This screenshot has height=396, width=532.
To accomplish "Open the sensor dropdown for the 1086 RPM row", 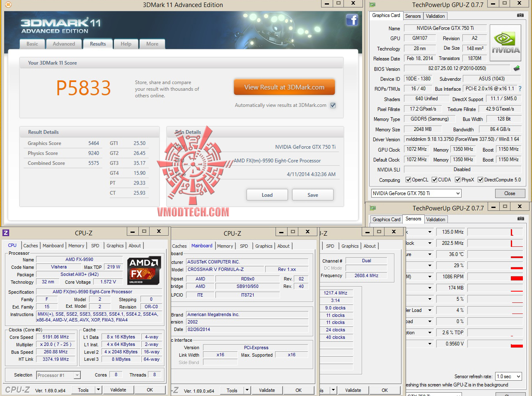I will pos(430,277).
